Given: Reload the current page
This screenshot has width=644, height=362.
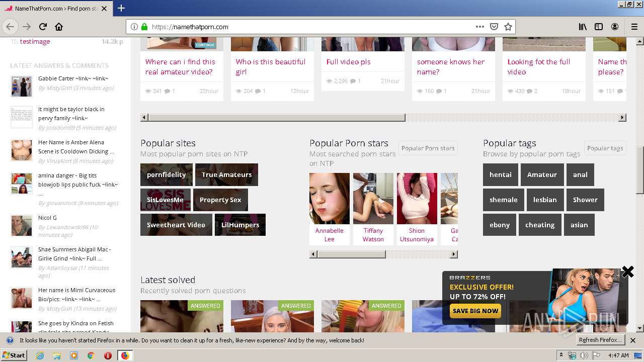Looking at the screenshot, I should pos(43,27).
